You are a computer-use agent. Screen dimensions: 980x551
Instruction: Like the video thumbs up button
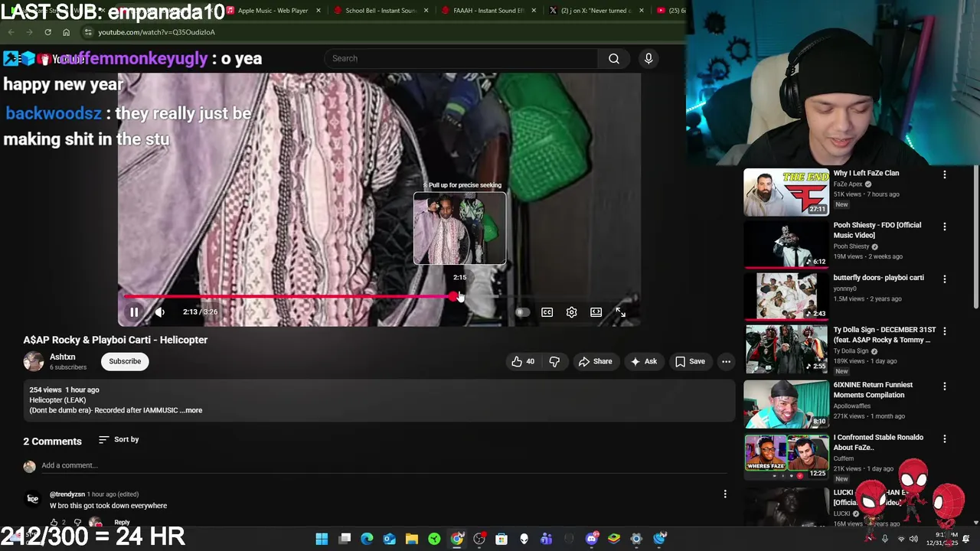[523, 361]
